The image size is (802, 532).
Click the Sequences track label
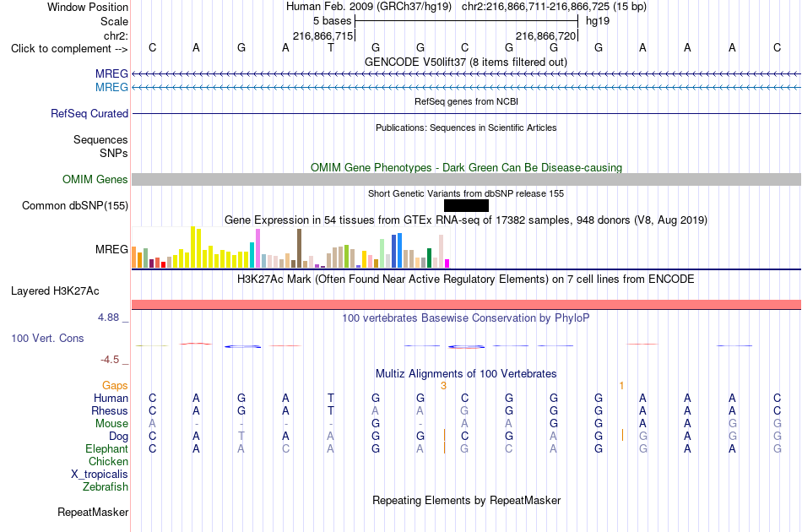coord(100,139)
